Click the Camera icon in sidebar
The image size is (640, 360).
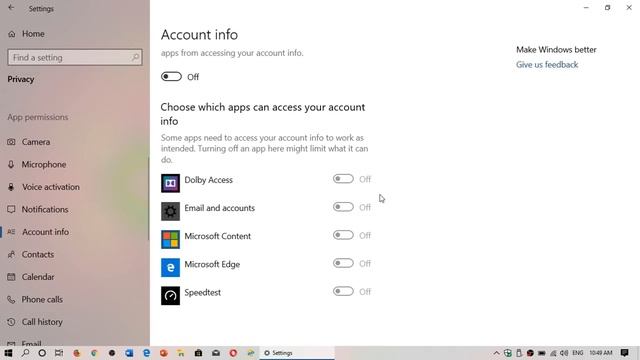click(x=11, y=142)
